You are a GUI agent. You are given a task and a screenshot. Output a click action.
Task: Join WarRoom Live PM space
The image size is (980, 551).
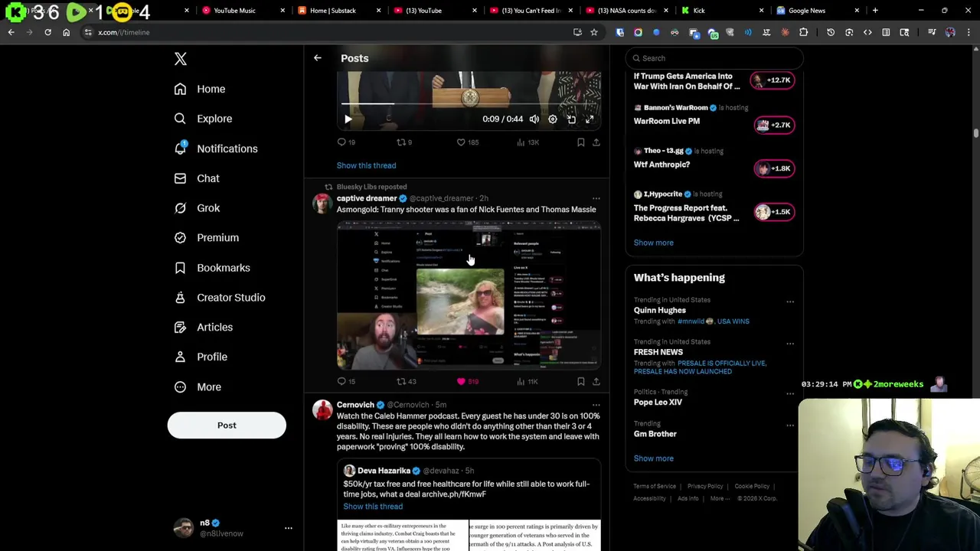click(x=773, y=125)
